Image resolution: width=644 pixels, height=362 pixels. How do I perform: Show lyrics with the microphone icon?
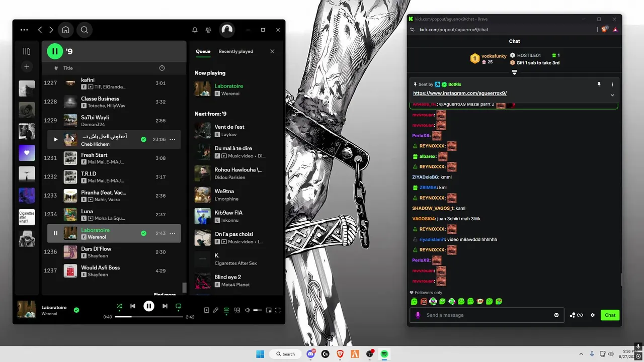tap(216, 310)
